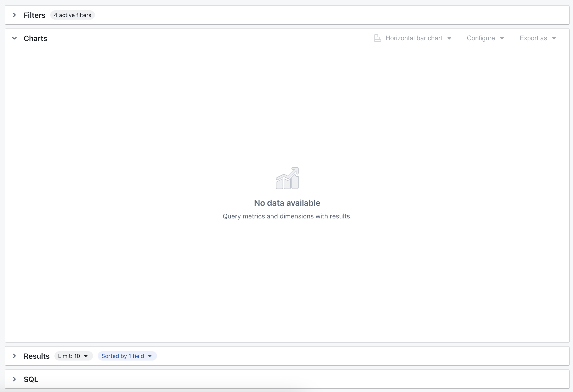Open the Configure dropdown
The height and width of the screenshot is (392, 573).
coord(481,38)
